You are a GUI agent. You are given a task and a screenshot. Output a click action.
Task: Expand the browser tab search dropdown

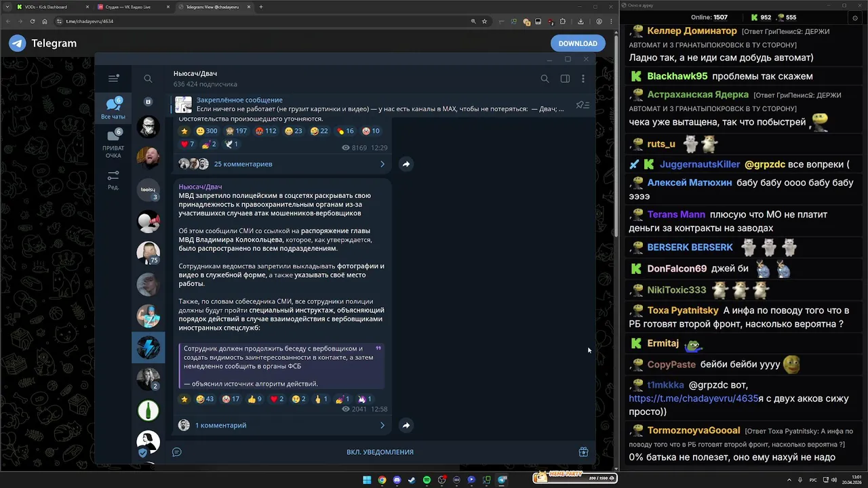[6, 7]
